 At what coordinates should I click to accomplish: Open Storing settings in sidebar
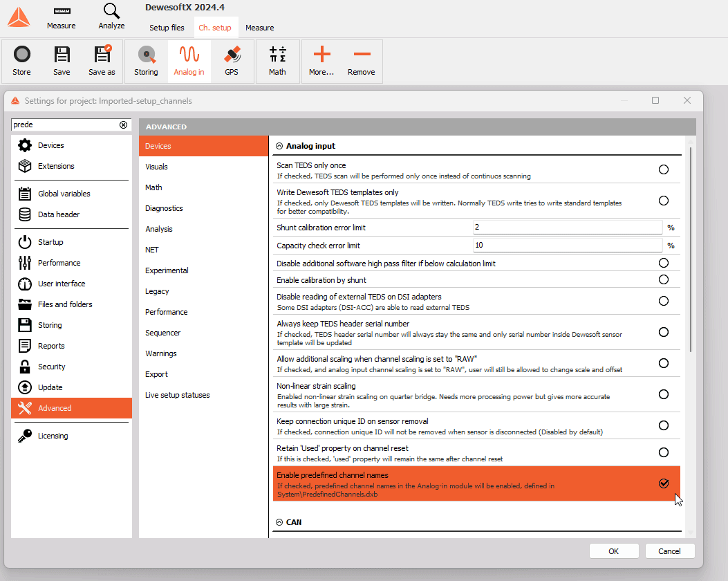pos(71,325)
